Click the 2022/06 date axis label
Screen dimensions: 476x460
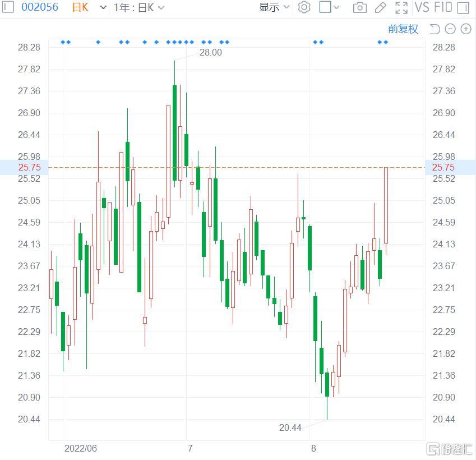[x=80, y=448]
